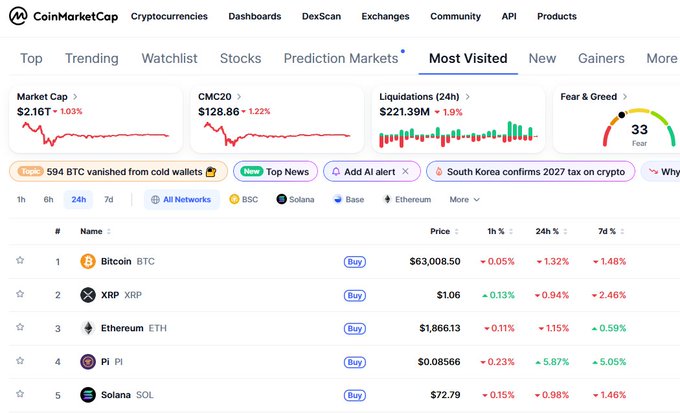Open Market Cap details chevron
680x413 pixels.
(75, 97)
